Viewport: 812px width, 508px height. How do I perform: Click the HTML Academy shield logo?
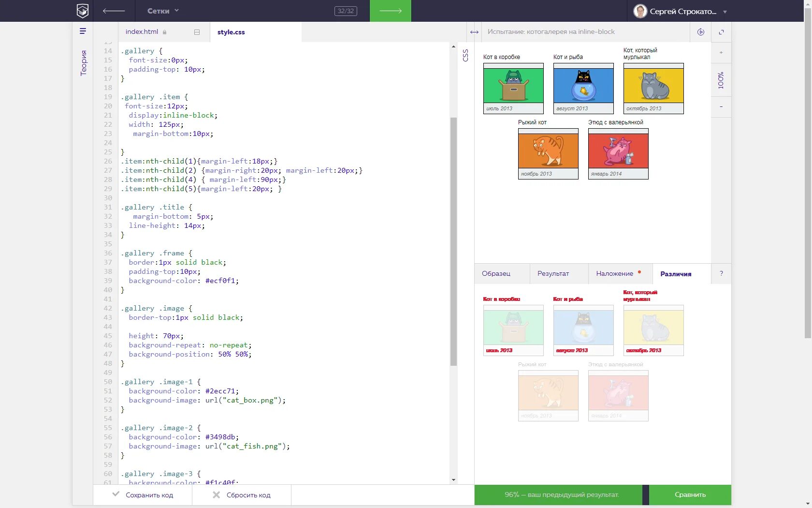(83, 11)
